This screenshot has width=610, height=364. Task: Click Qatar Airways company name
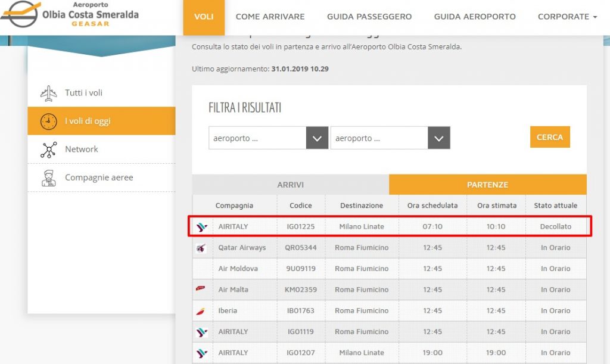pyautogui.click(x=242, y=248)
